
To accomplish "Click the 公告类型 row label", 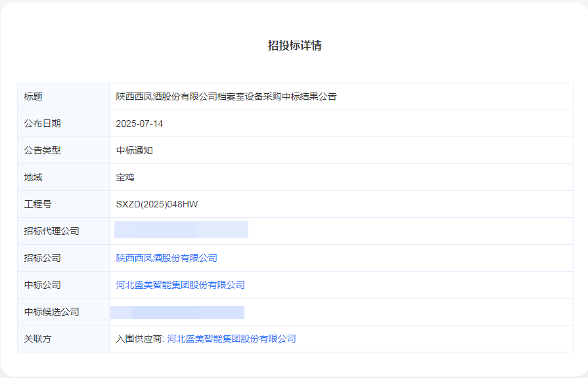I will [x=43, y=150].
